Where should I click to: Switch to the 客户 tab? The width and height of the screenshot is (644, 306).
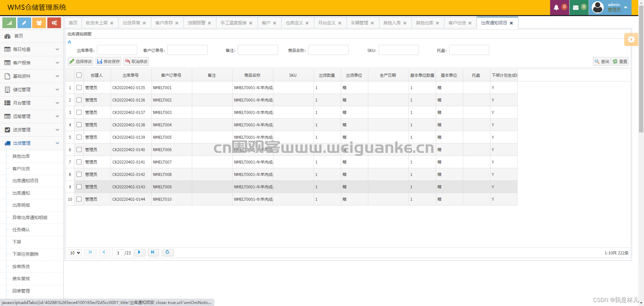click(x=266, y=23)
